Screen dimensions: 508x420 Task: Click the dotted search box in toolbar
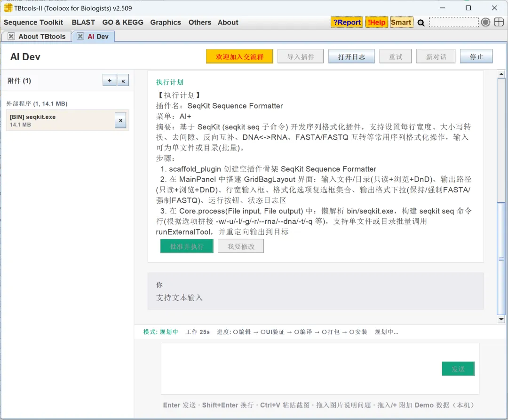click(454, 23)
